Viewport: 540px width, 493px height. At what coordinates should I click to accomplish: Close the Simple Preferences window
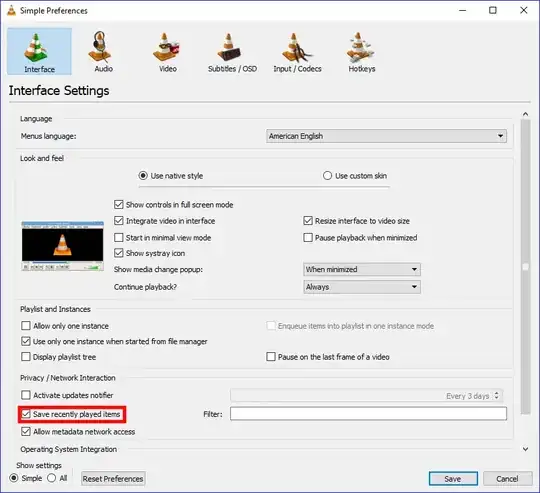(x=523, y=10)
